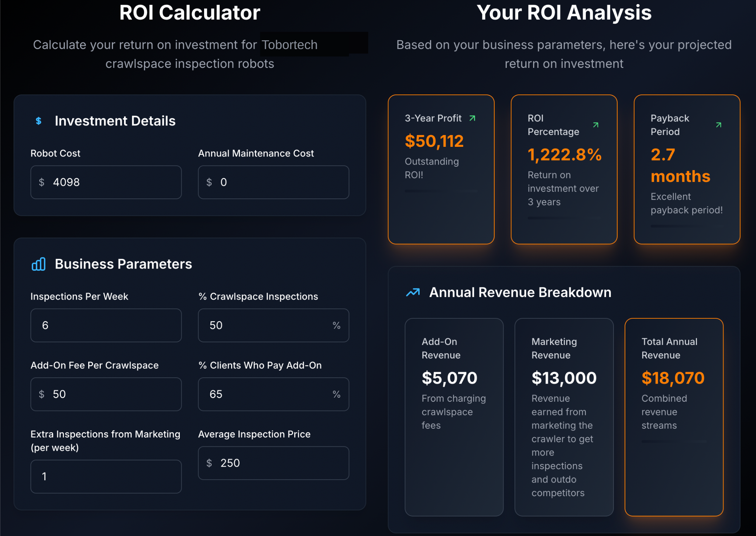Click the Extra Inspections from Marketing input
This screenshot has width=756, height=536.
106,477
